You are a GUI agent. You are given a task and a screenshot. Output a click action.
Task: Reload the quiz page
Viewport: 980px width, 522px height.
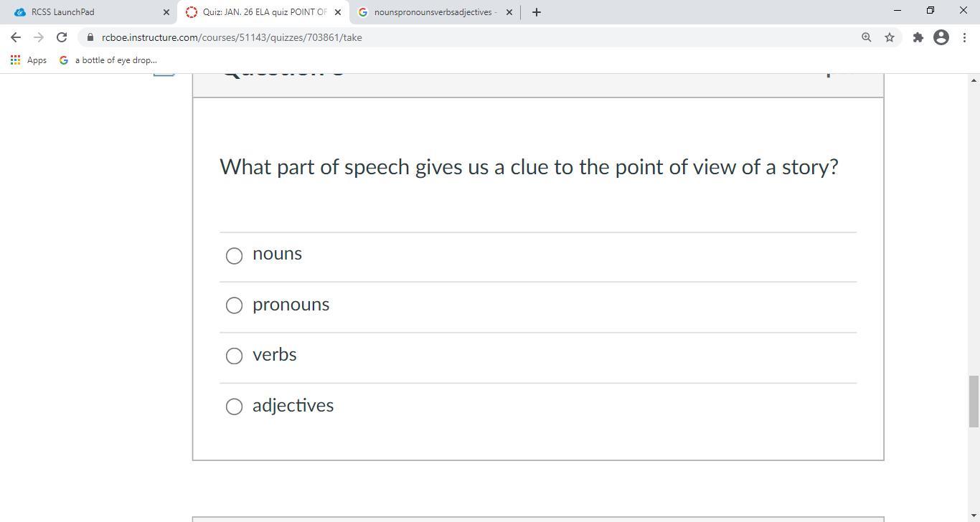coord(62,37)
